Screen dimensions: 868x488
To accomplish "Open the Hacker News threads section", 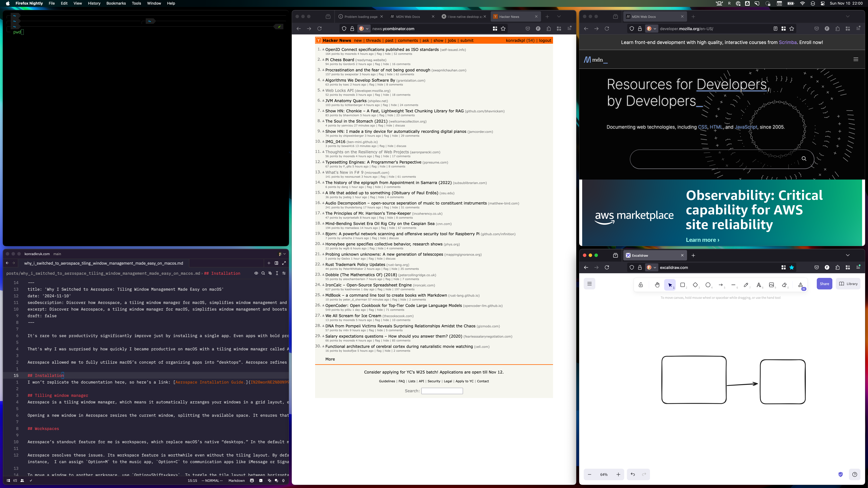I will click(x=373, y=40).
